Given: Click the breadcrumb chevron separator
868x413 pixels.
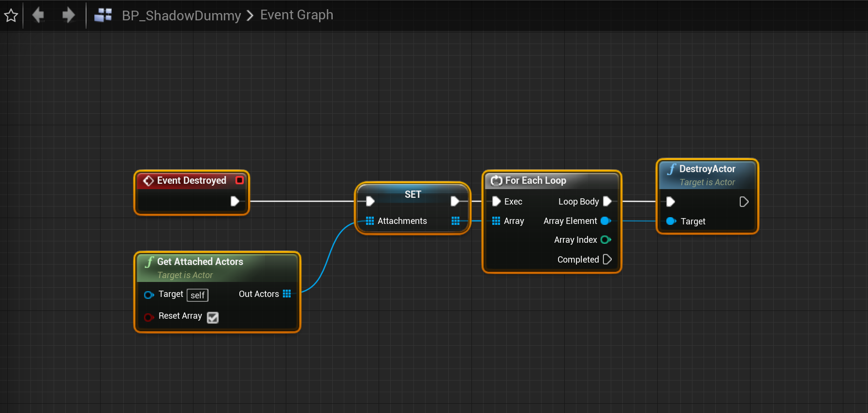Looking at the screenshot, I should [x=250, y=15].
